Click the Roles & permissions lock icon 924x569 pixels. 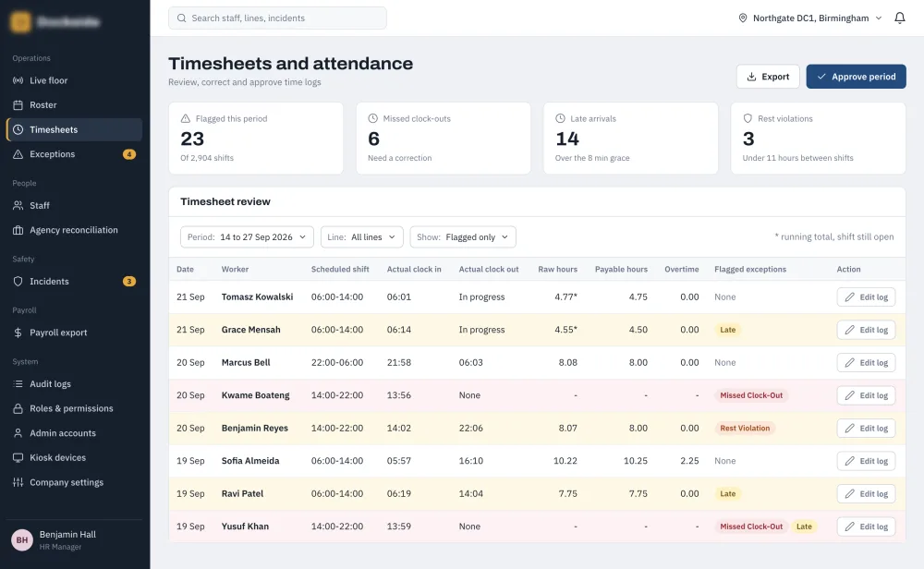click(x=18, y=409)
